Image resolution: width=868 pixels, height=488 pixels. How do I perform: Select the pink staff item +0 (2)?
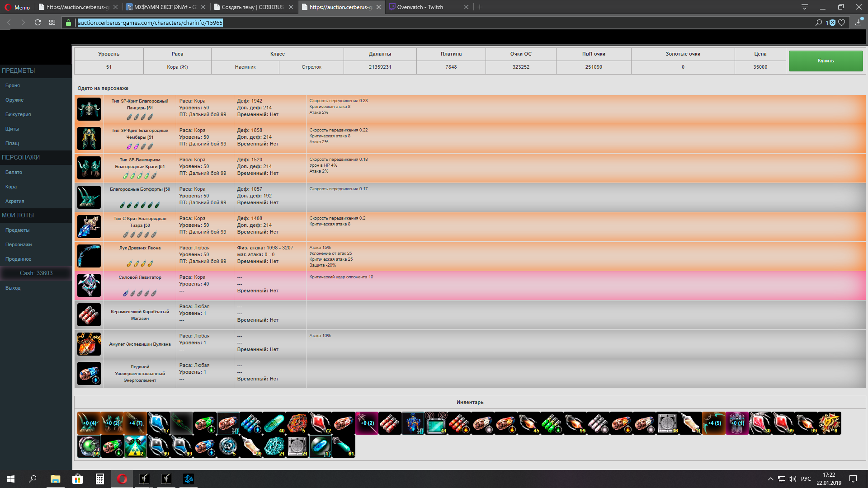pyautogui.click(x=367, y=423)
